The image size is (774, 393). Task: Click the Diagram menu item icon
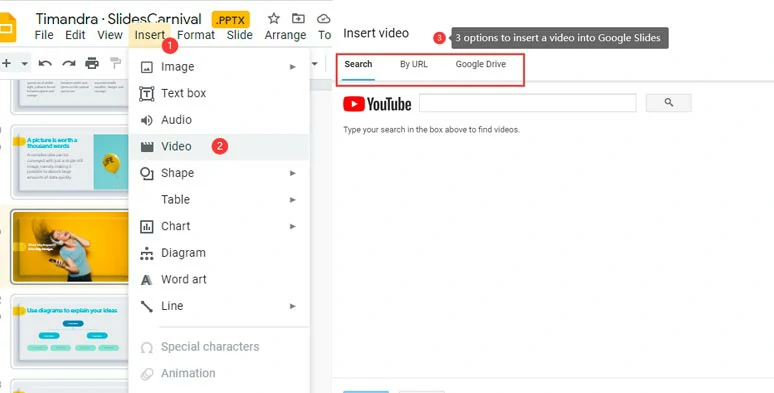tap(147, 253)
